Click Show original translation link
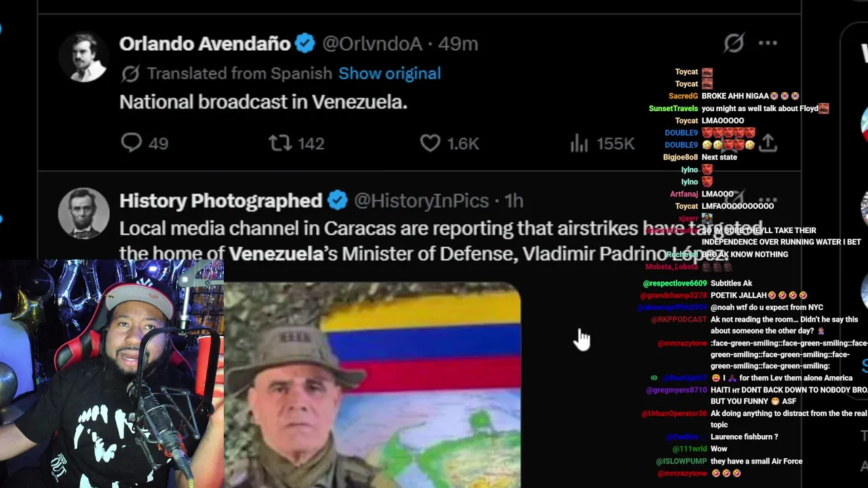The image size is (868, 488). (389, 73)
